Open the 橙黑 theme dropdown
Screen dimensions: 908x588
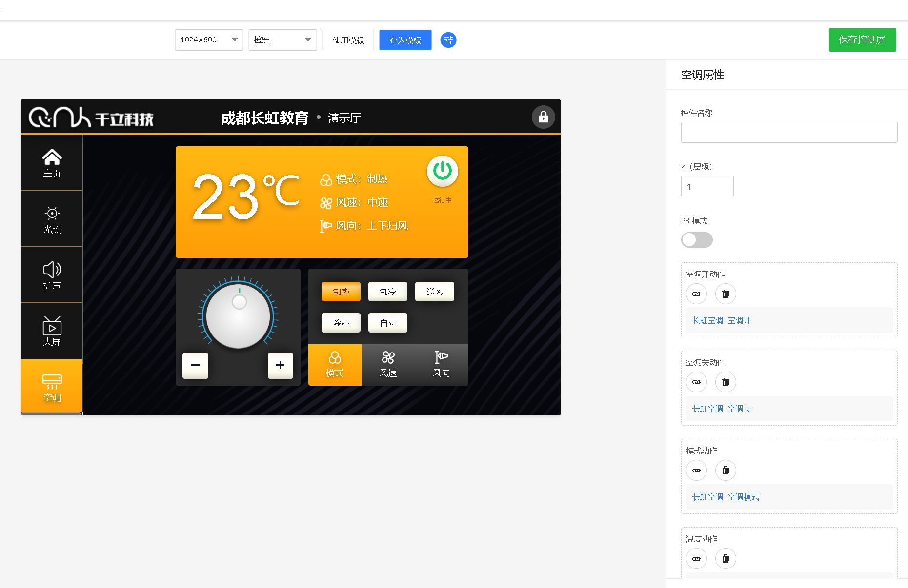(282, 40)
